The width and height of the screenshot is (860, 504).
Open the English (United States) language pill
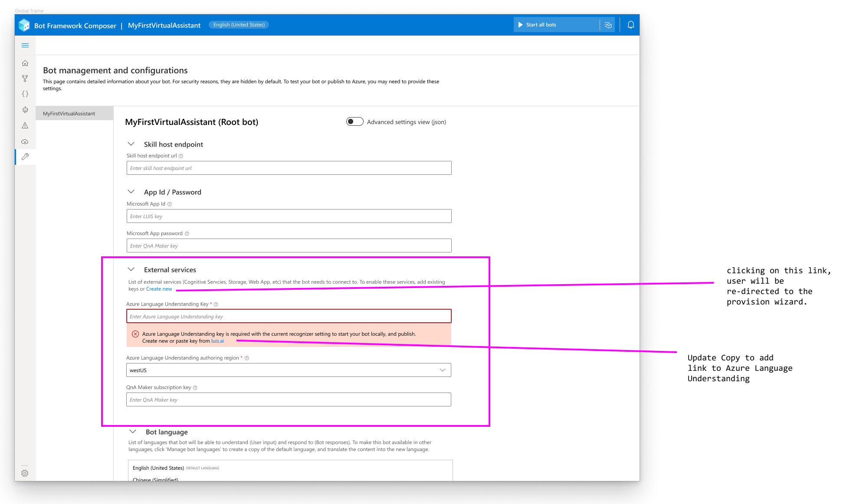click(239, 25)
